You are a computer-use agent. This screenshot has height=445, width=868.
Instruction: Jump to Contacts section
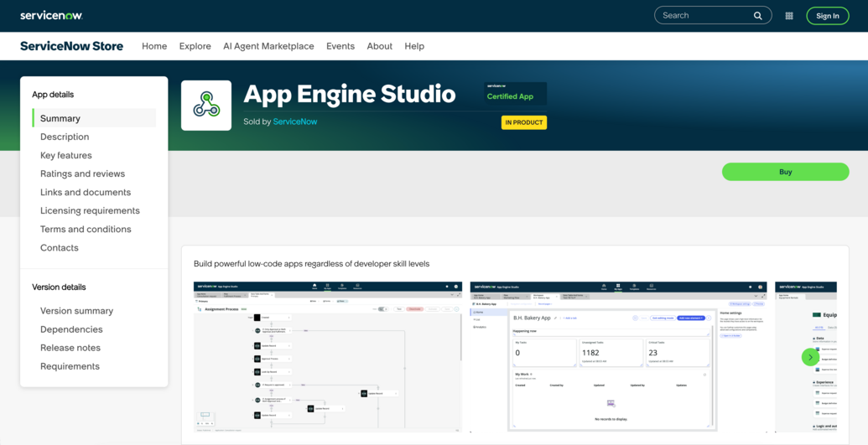point(60,248)
